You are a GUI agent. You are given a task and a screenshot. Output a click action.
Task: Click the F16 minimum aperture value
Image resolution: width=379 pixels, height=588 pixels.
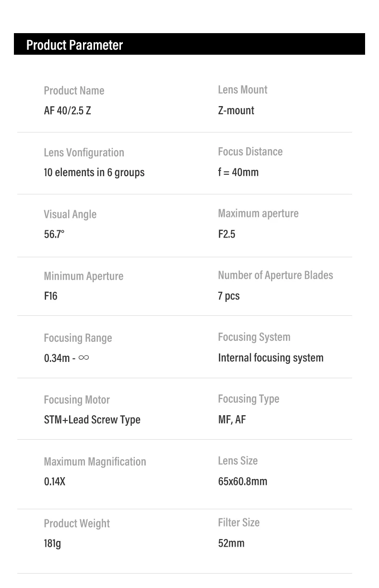click(x=50, y=296)
